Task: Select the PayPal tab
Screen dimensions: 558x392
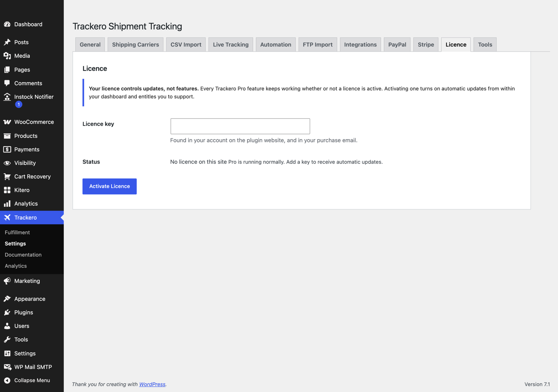Action: tap(397, 45)
